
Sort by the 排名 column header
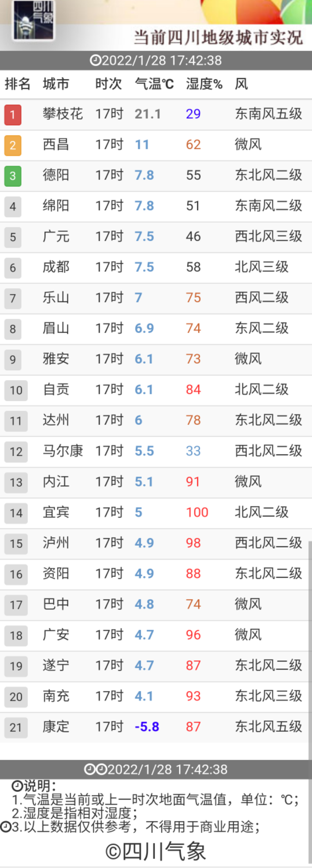(x=18, y=84)
